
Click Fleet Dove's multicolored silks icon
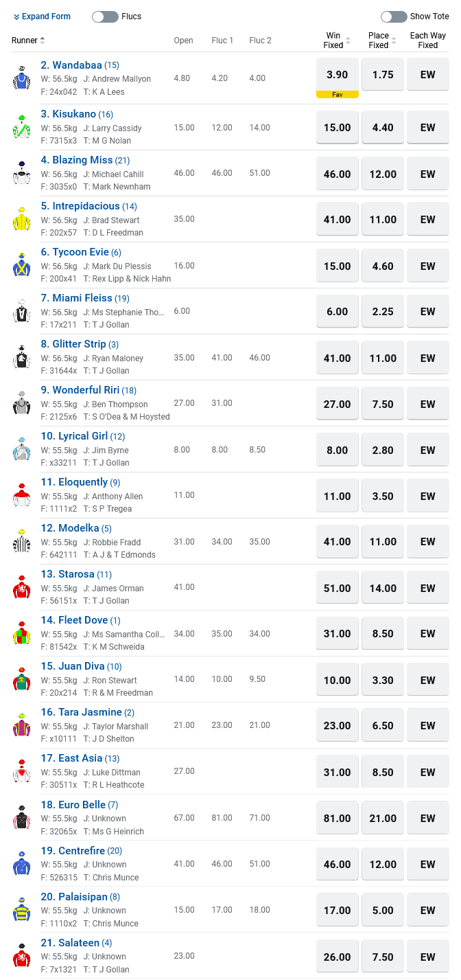click(22, 633)
